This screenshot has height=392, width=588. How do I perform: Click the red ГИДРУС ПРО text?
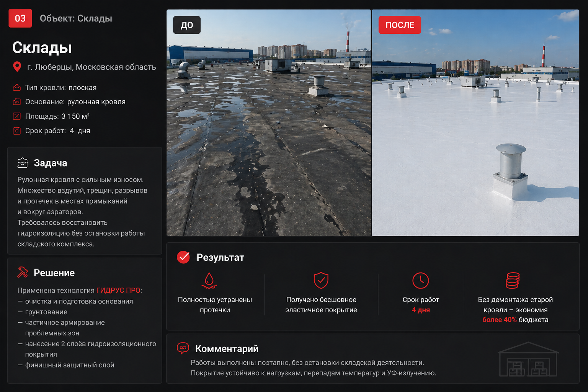click(x=118, y=291)
